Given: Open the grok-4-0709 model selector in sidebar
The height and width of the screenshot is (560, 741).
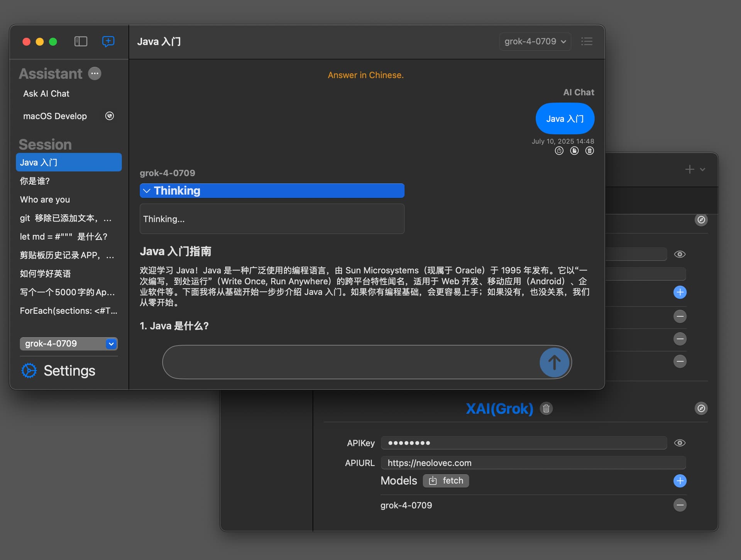Looking at the screenshot, I should coord(69,344).
